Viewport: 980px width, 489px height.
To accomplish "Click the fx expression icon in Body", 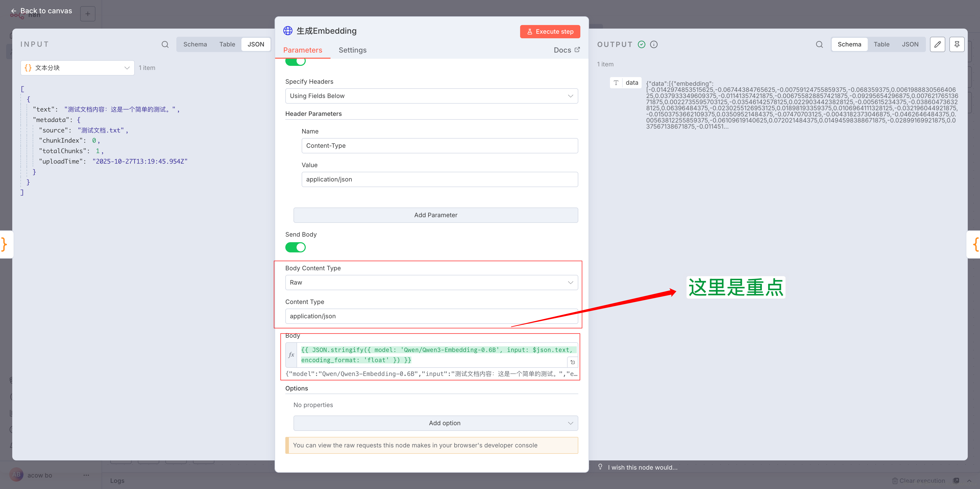I will click(291, 355).
